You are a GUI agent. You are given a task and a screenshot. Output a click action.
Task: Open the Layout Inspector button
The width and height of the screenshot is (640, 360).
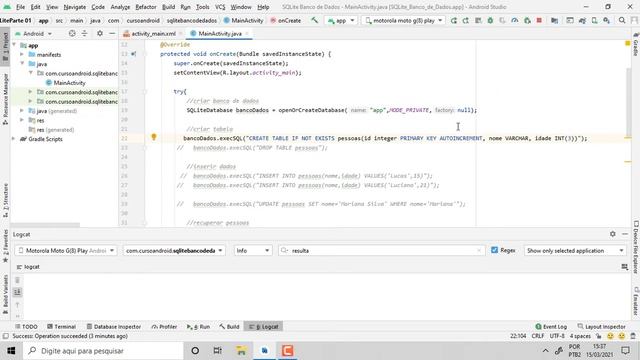coord(602,327)
